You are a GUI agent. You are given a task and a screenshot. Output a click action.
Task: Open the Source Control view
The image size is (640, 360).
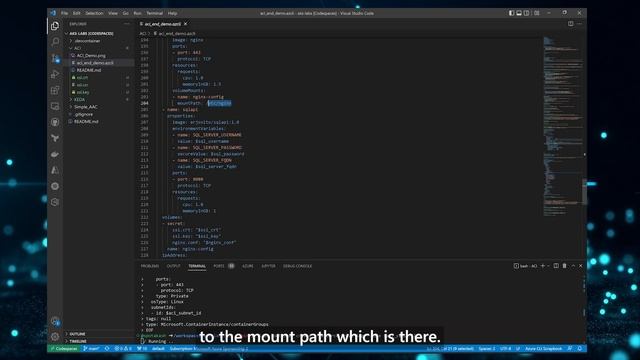tap(55, 58)
